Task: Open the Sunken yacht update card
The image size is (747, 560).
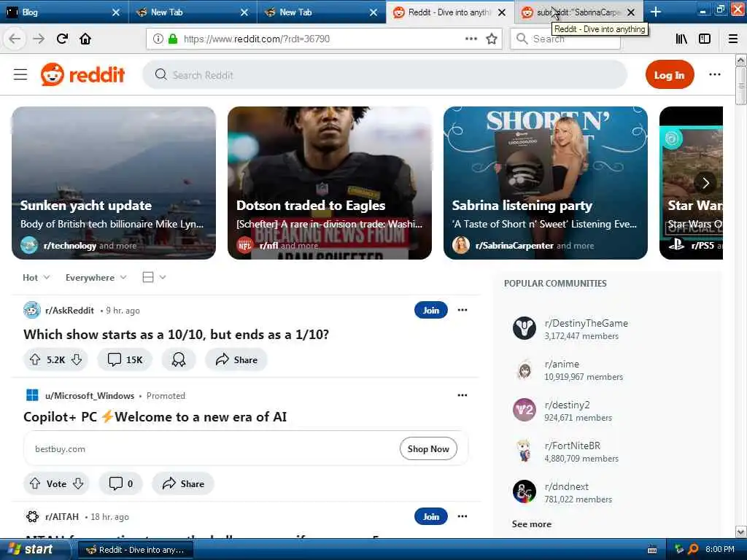Action: point(113,183)
